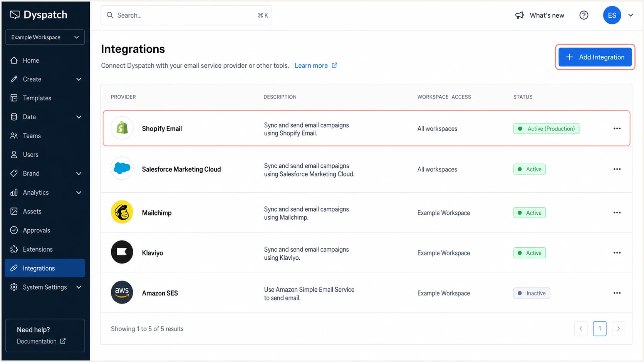Click the Mailchimp provider name

point(157,213)
